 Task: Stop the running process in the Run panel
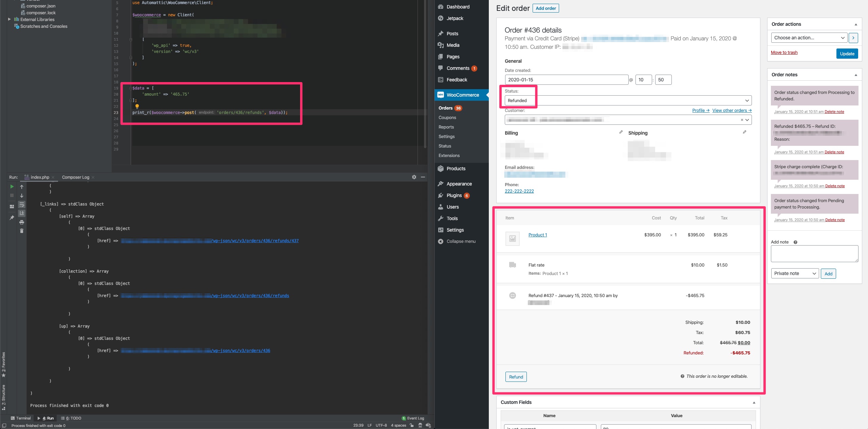pos(12,196)
